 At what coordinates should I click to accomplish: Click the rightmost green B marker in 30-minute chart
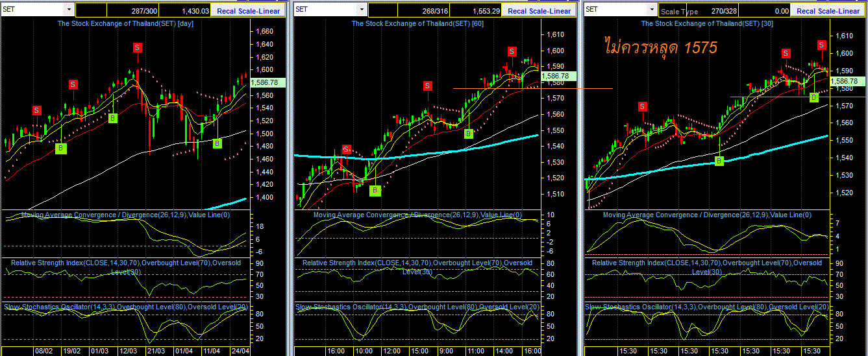(813, 97)
